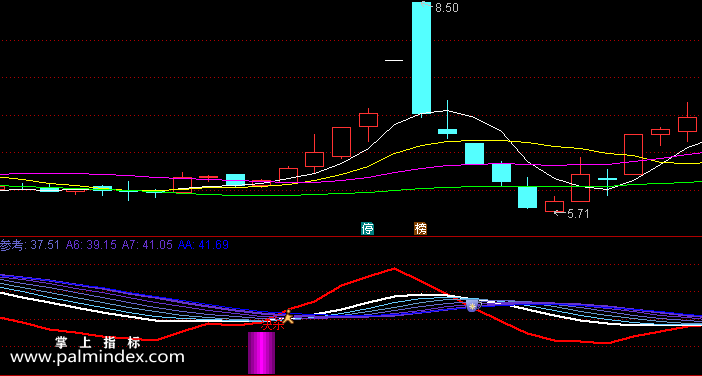This screenshot has width=702, height=376.
Task: Select the tall cyan candlestick at 8.50
Action: [x=421, y=58]
